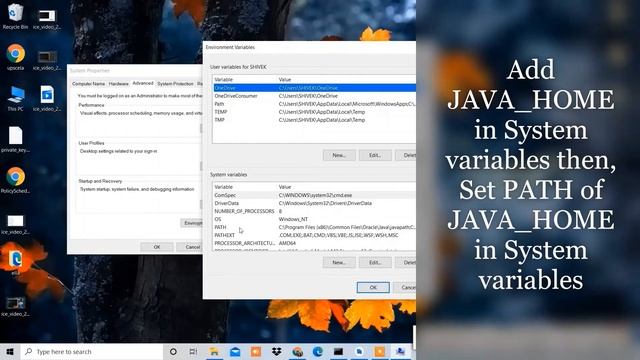
Task: Select the OneDriveConsumer user variable
Action: pos(314,96)
